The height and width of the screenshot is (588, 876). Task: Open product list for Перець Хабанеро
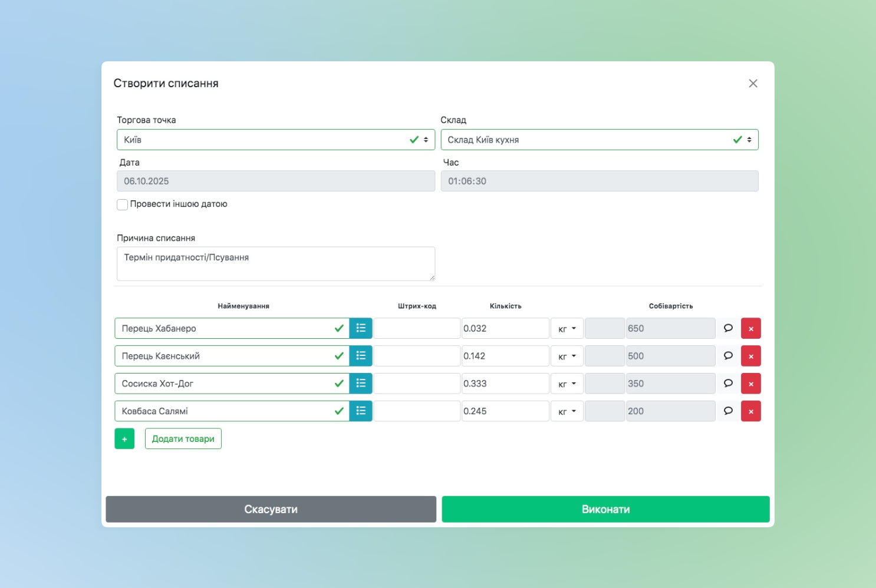pyautogui.click(x=361, y=328)
